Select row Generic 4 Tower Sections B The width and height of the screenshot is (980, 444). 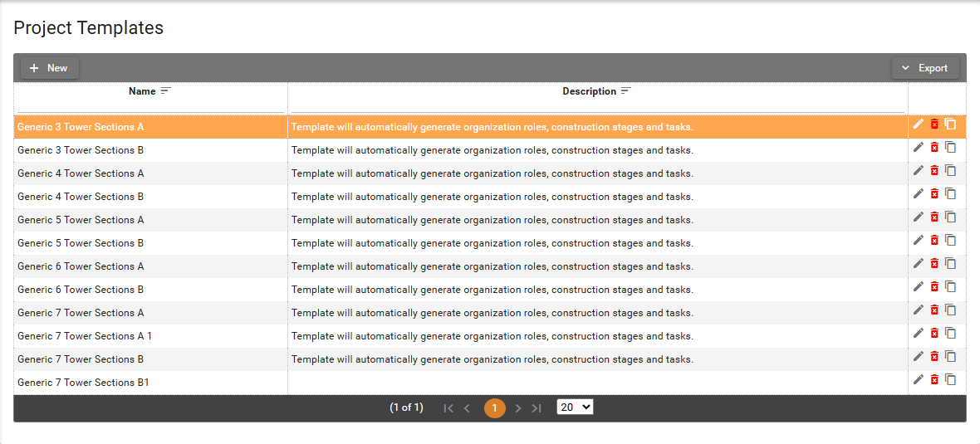click(x=490, y=197)
